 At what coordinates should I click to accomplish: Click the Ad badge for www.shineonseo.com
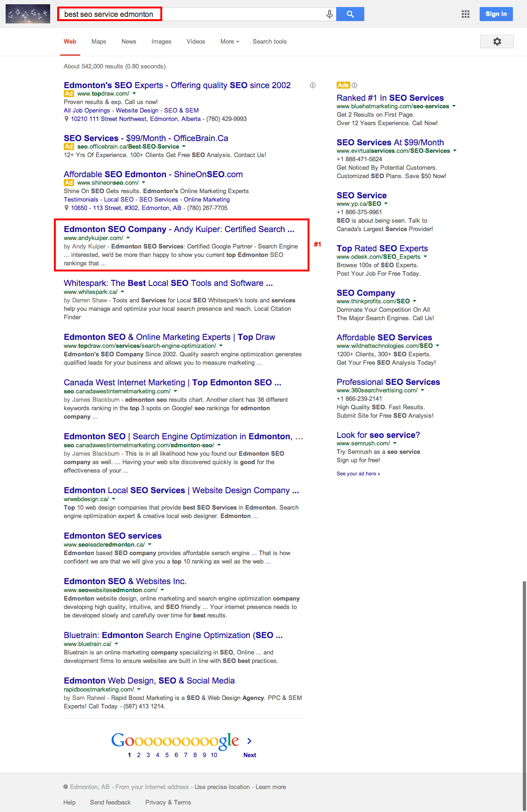[x=69, y=183]
